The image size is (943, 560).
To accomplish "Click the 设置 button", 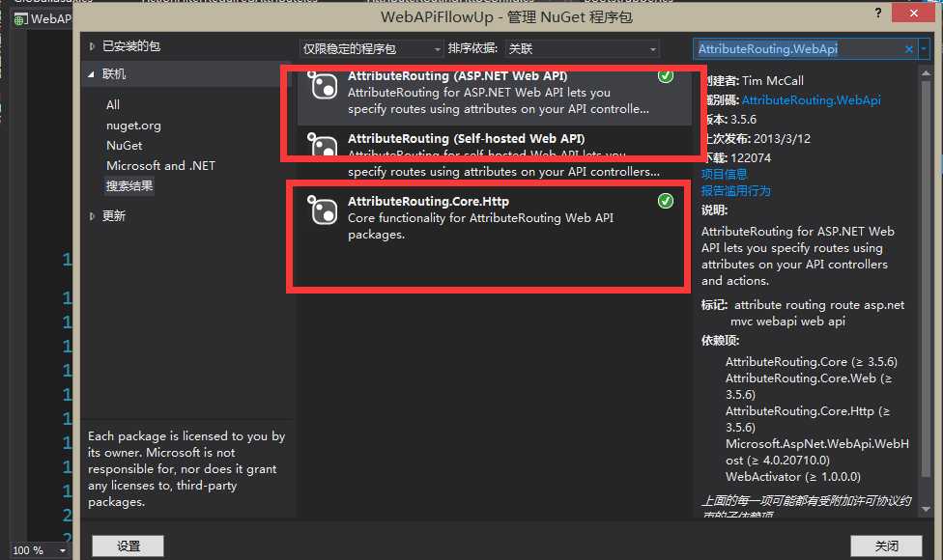I will coord(129,546).
